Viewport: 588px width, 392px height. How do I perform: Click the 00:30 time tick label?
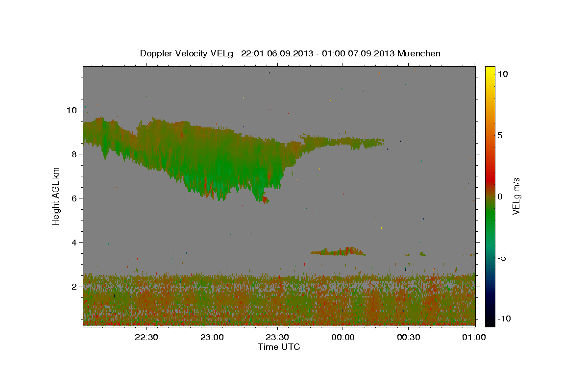[x=408, y=337]
